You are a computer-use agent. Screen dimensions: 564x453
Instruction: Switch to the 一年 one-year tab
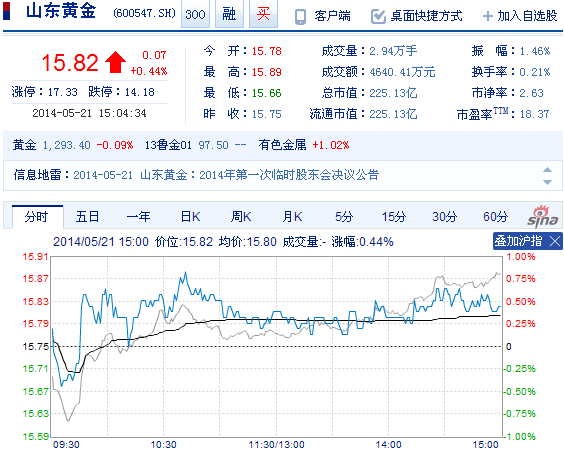138,217
